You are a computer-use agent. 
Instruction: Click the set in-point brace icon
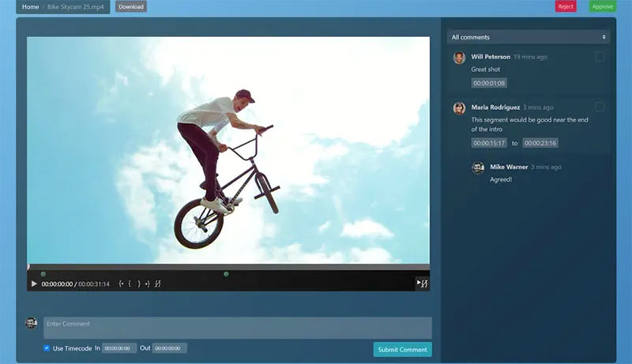130,283
